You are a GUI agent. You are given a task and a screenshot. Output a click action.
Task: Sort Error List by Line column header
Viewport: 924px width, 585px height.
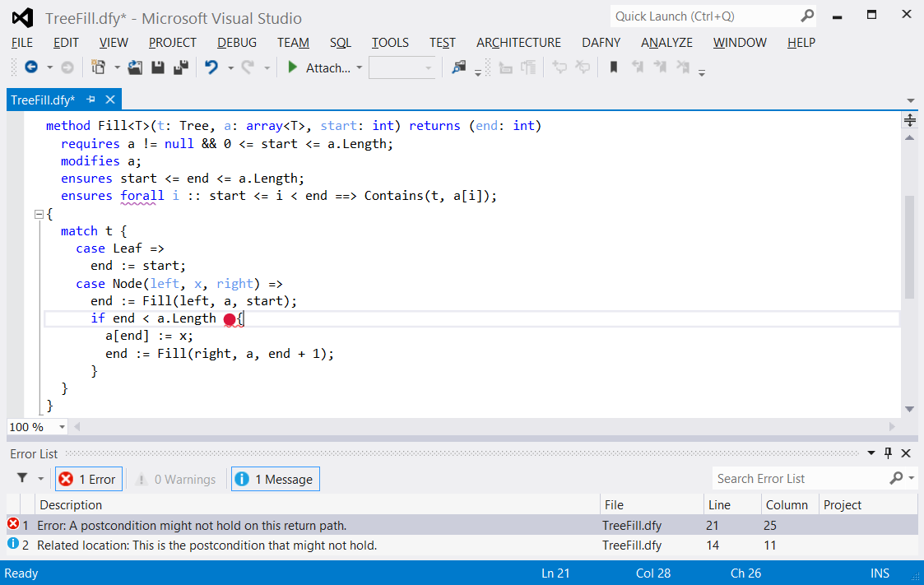(x=717, y=505)
